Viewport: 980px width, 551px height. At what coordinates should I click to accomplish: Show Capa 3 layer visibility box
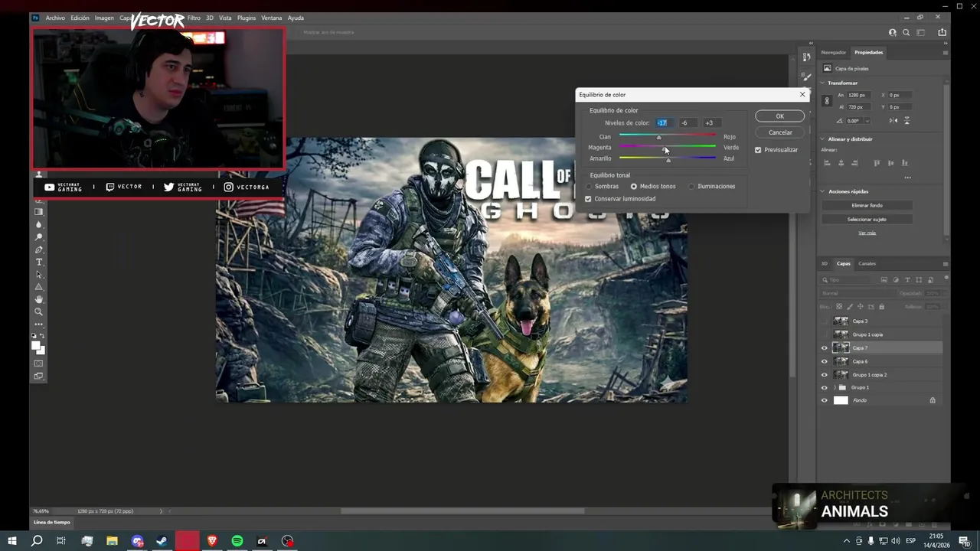point(825,321)
